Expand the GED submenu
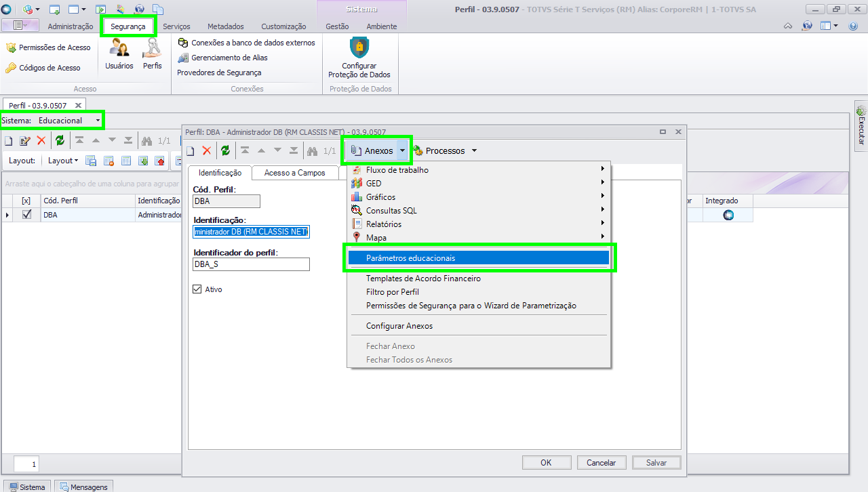Viewport: 868px width, 492px height. pos(479,184)
